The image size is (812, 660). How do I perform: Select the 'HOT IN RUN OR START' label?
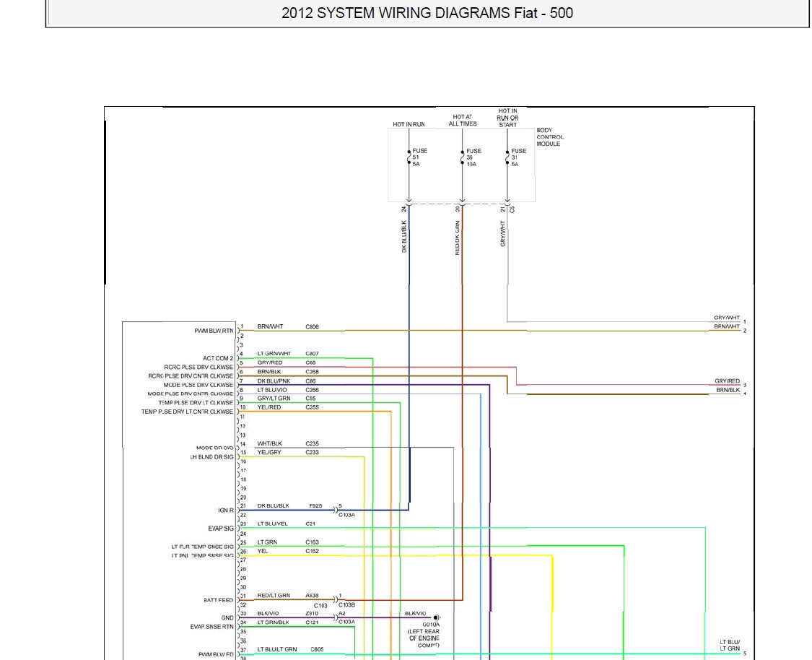coord(507,118)
